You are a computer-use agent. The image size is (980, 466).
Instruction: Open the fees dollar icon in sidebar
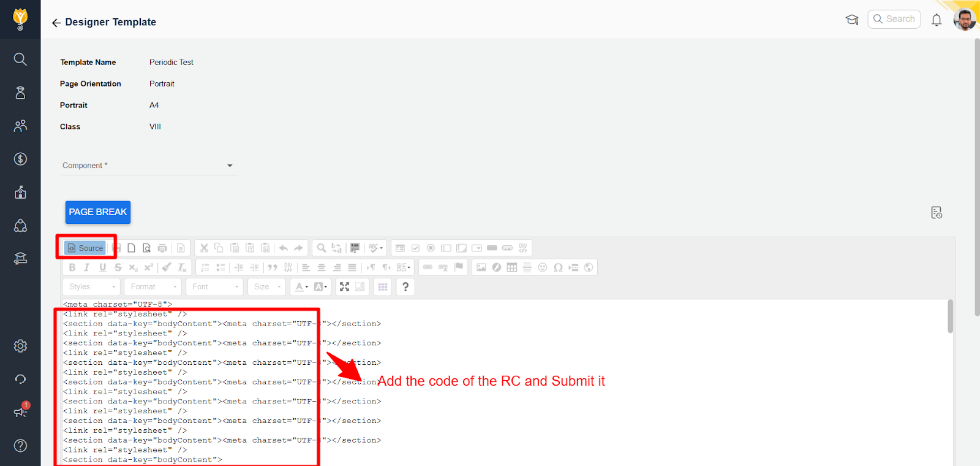(20, 159)
